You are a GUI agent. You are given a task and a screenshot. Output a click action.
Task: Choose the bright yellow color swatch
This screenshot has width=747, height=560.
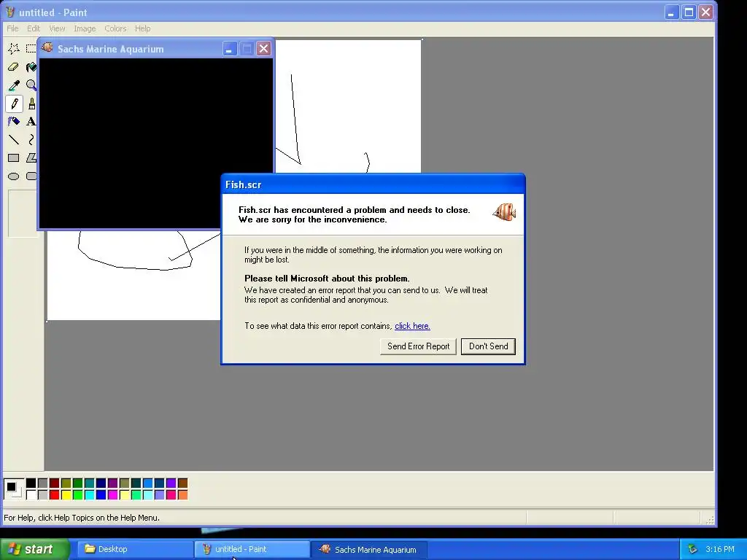point(66,495)
